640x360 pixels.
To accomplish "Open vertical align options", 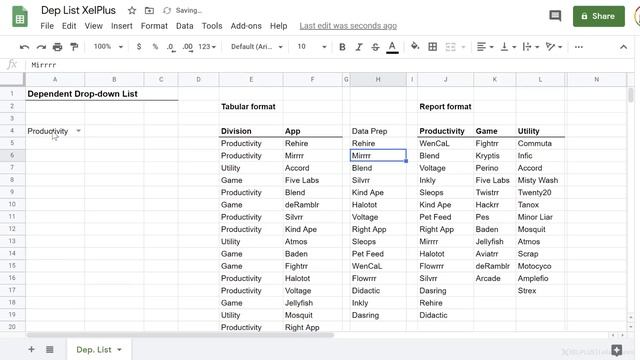I will click(x=508, y=47).
